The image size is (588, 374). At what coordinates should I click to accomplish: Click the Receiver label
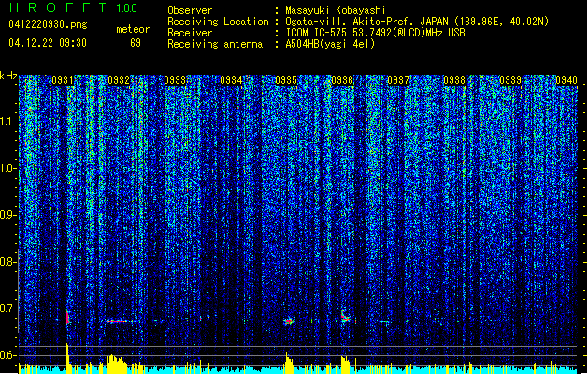[x=190, y=33]
